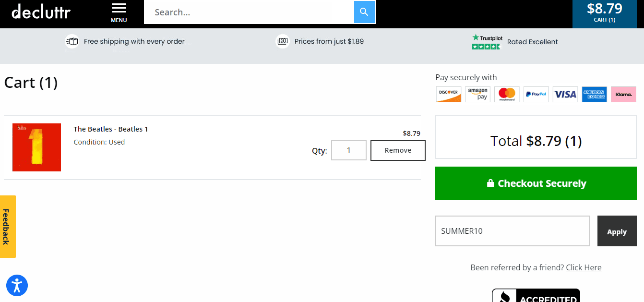Click the SUMMER10 promo code field
The width and height of the screenshot is (644, 302).
[x=513, y=231]
